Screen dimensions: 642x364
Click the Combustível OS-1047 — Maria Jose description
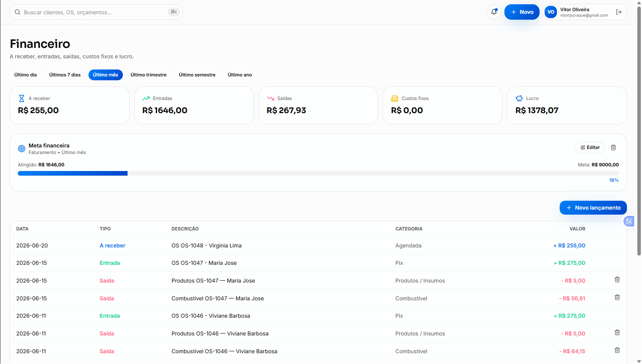coord(218,298)
